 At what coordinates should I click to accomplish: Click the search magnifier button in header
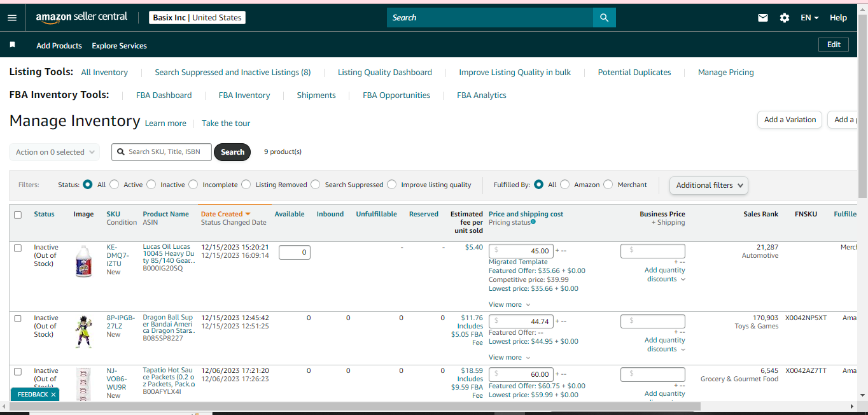pyautogui.click(x=604, y=18)
